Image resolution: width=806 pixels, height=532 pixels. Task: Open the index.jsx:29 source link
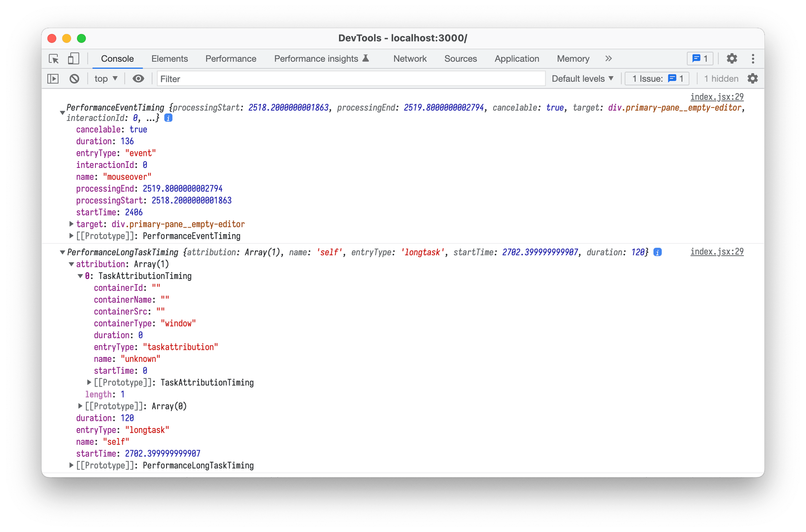point(716,97)
